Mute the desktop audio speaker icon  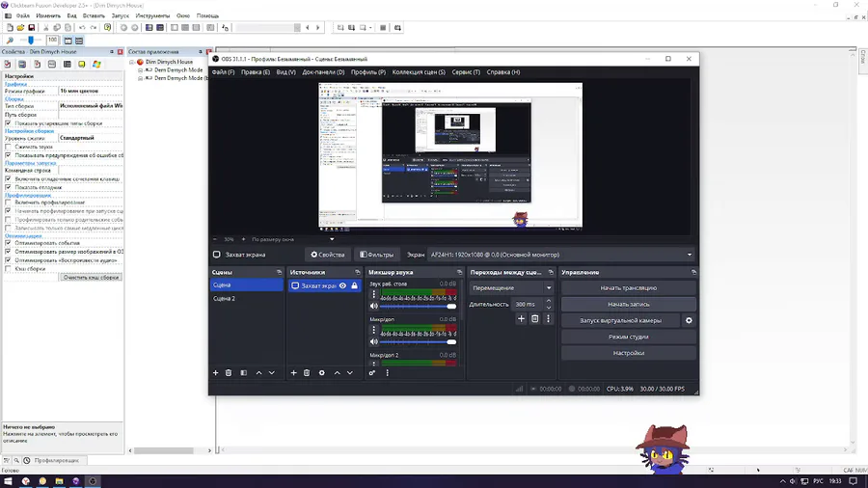pos(373,306)
